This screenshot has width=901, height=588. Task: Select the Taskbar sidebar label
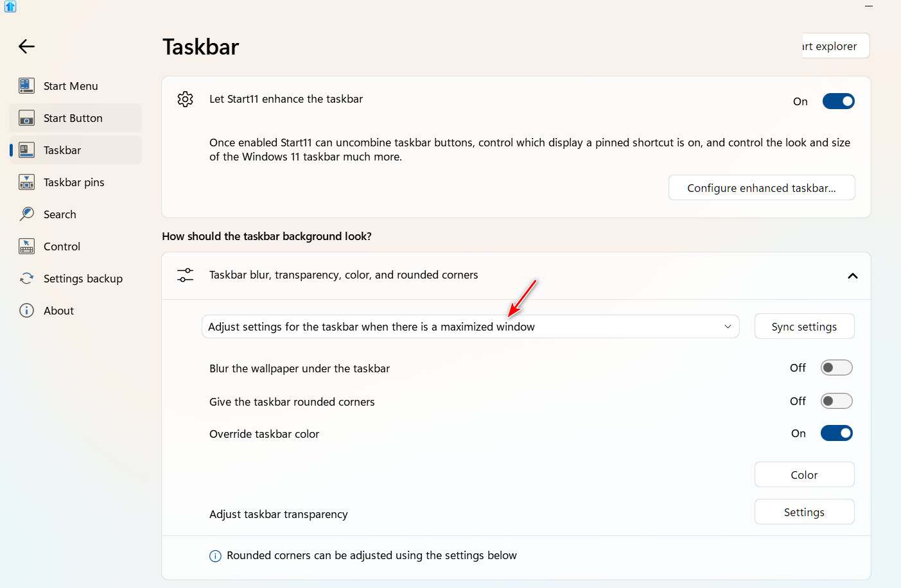(x=62, y=150)
